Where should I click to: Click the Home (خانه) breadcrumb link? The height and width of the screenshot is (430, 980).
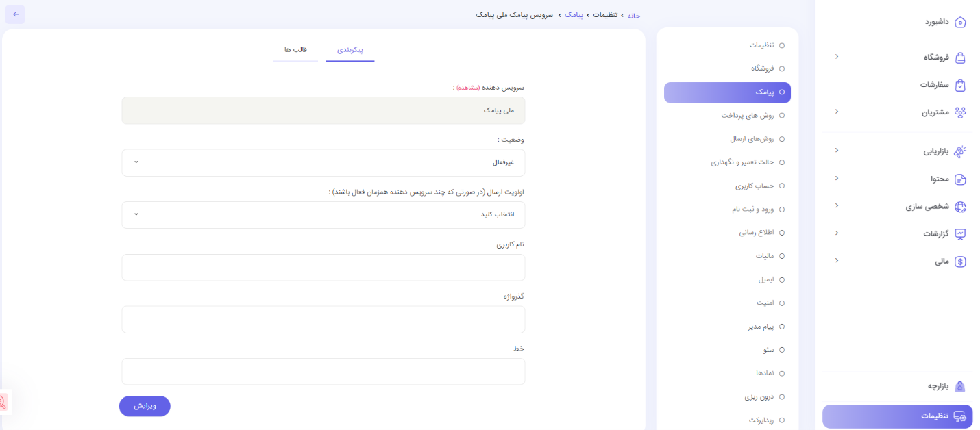[x=633, y=15]
